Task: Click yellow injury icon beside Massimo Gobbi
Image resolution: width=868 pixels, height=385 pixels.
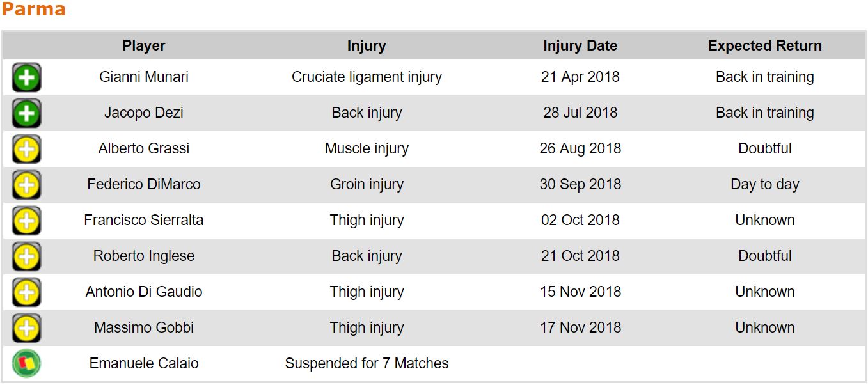Action: click(26, 329)
